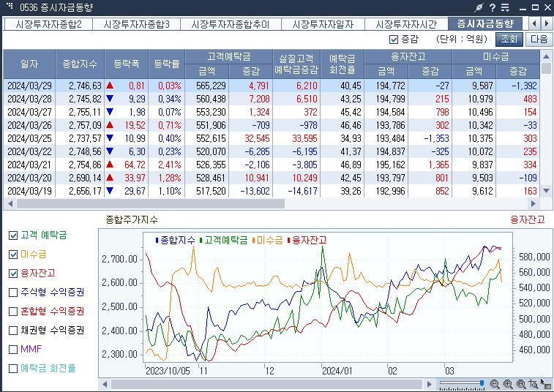This screenshot has width=554, height=392.
Task: Click the table scrollbar down arrow
Action: [x=546, y=191]
